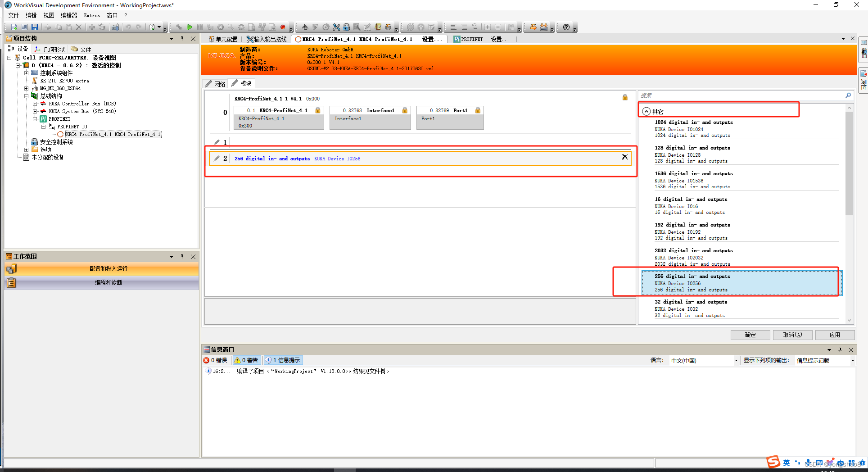Open the 编辑 menu
868x472 pixels.
coord(31,15)
